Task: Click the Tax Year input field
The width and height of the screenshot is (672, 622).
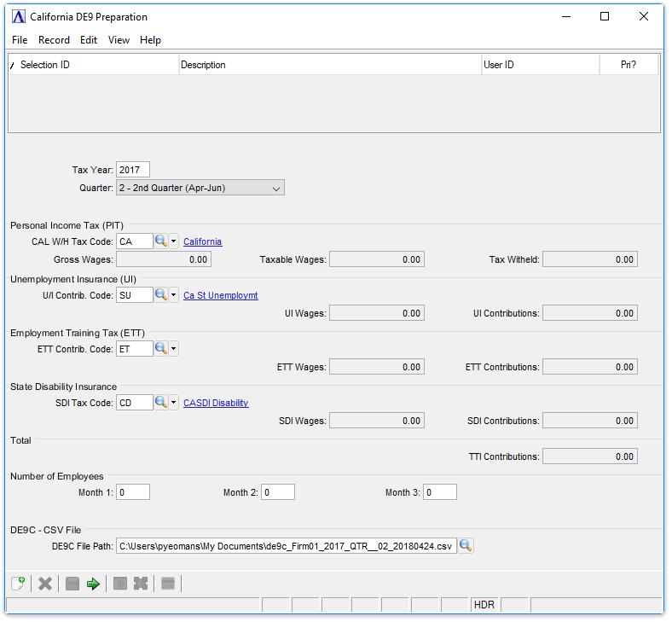Action: coord(133,170)
